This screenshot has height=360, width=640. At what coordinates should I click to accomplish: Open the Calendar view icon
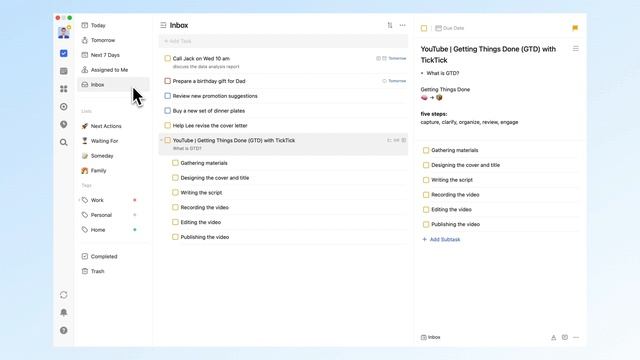64,71
